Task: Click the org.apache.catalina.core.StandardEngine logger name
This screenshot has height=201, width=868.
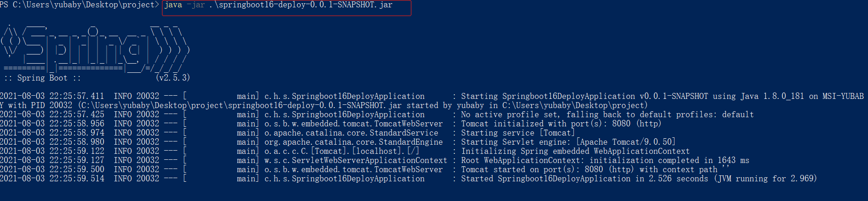Action: 353,142
